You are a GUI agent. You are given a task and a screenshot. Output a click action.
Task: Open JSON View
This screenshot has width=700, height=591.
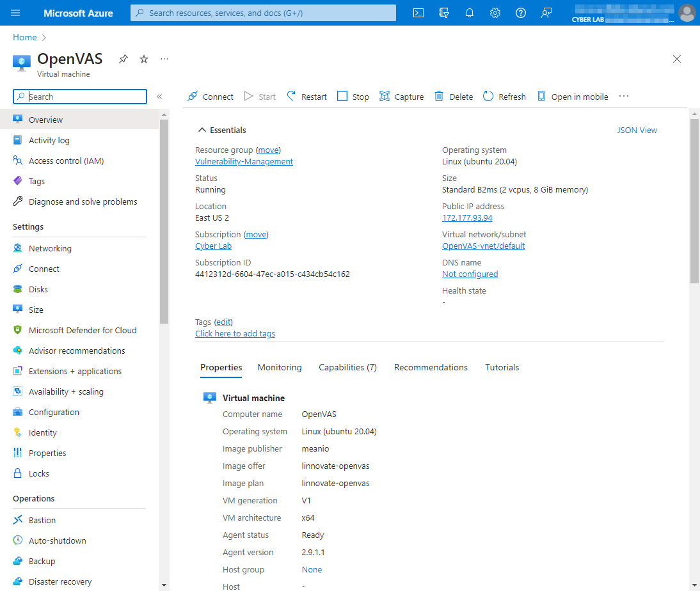637,130
